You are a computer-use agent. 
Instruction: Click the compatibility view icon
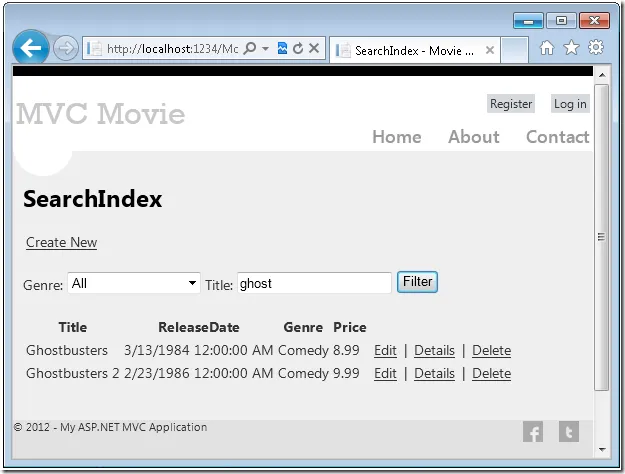pyautogui.click(x=283, y=48)
